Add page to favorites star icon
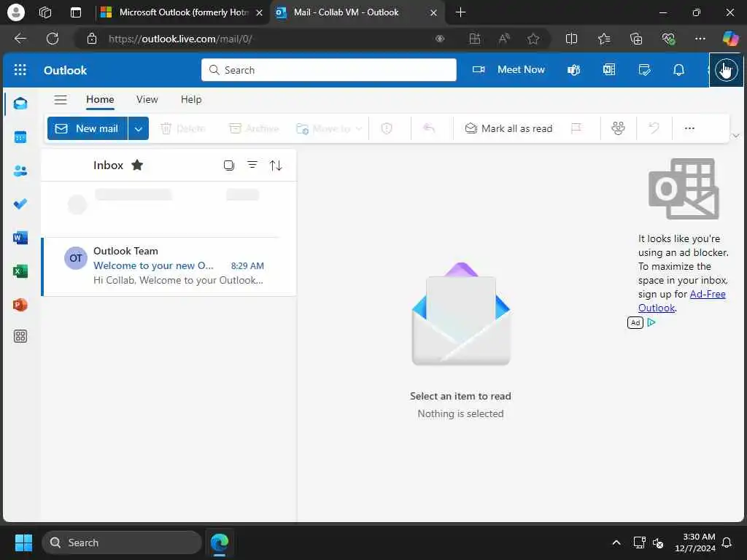 (533, 39)
